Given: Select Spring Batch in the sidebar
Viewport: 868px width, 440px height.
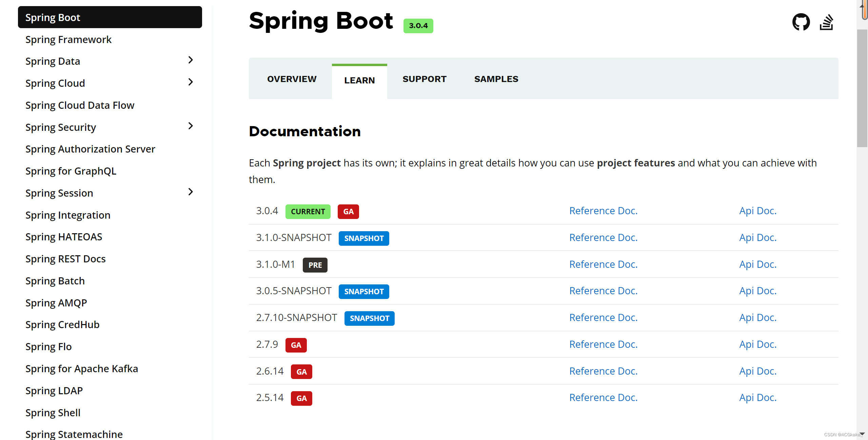Looking at the screenshot, I should coord(55,281).
